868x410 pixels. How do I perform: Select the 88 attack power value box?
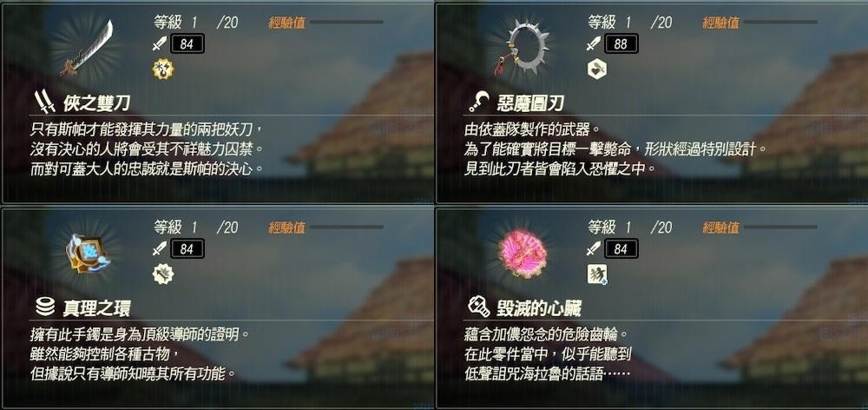click(621, 43)
